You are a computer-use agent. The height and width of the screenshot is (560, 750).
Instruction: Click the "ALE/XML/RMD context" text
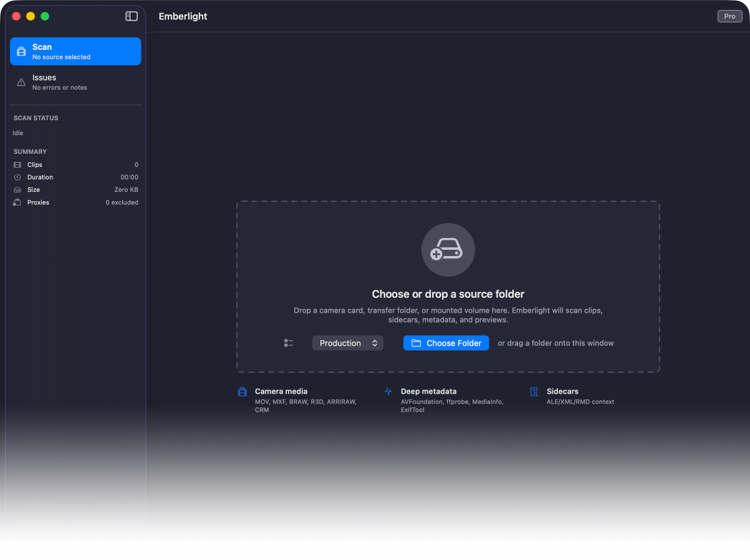(x=580, y=402)
